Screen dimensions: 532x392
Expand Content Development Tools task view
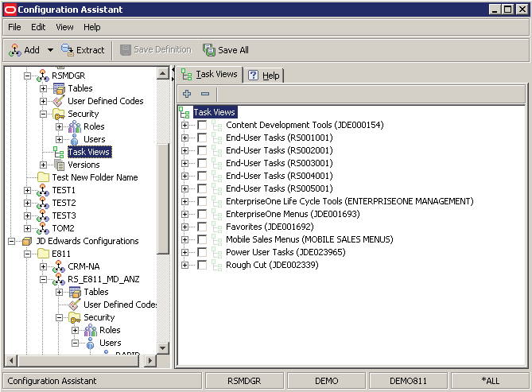click(x=184, y=126)
